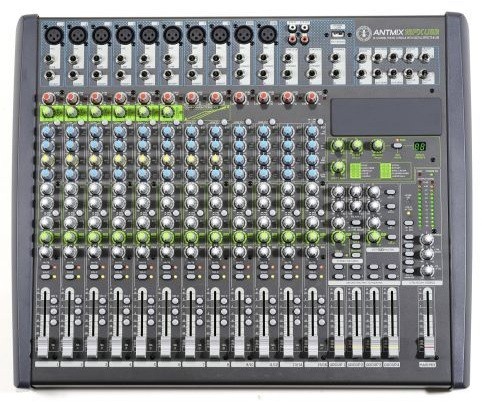Image resolution: width=482 pixels, height=403 pixels.
Task: Mute channel 1
Action: click(x=45, y=267)
